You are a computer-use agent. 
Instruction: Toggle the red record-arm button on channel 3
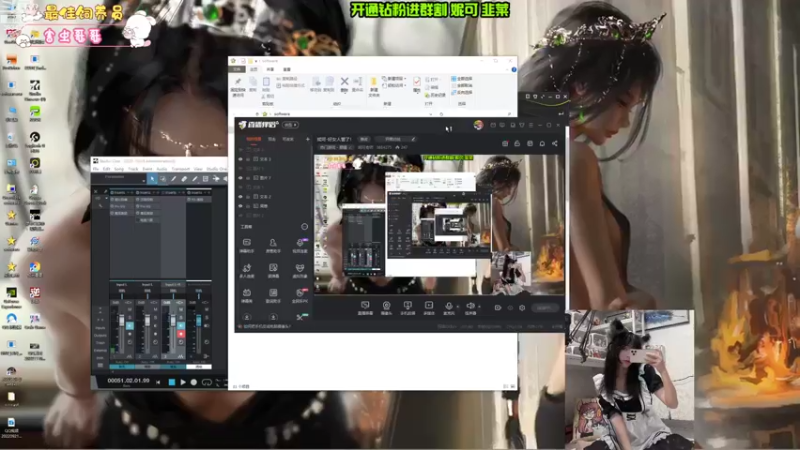click(x=181, y=334)
